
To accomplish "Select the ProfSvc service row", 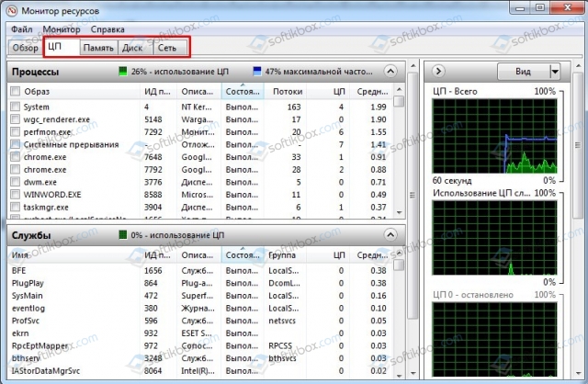I will (x=200, y=321).
